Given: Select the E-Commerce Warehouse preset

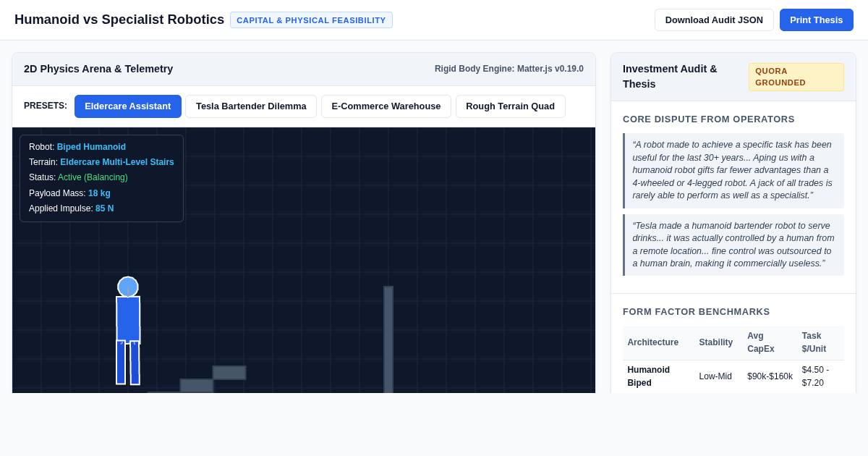Looking at the screenshot, I should pyautogui.click(x=386, y=106).
